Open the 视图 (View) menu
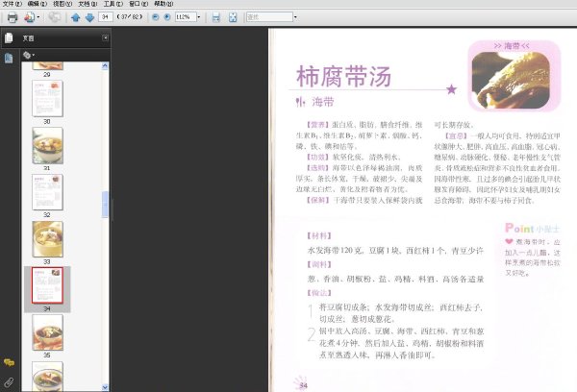The image size is (577, 392). click(x=63, y=4)
